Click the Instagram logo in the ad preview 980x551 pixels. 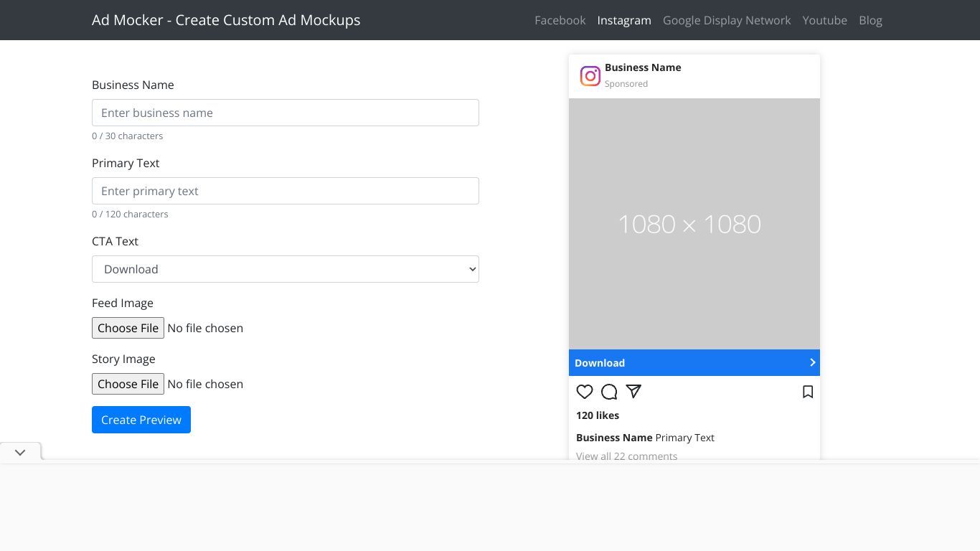click(590, 76)
